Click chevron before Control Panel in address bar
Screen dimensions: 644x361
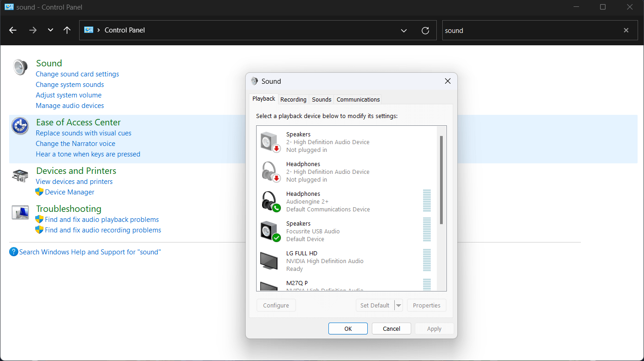99,30
